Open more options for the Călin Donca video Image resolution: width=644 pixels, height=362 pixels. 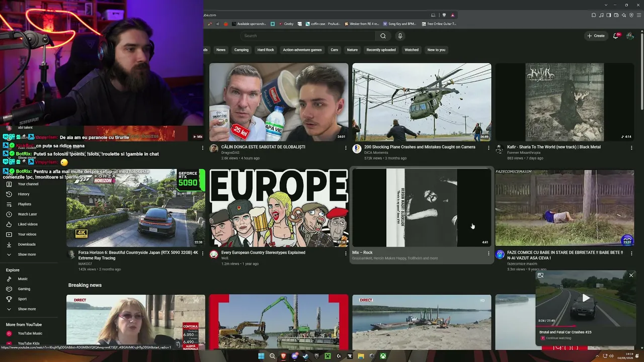[346, 148]
